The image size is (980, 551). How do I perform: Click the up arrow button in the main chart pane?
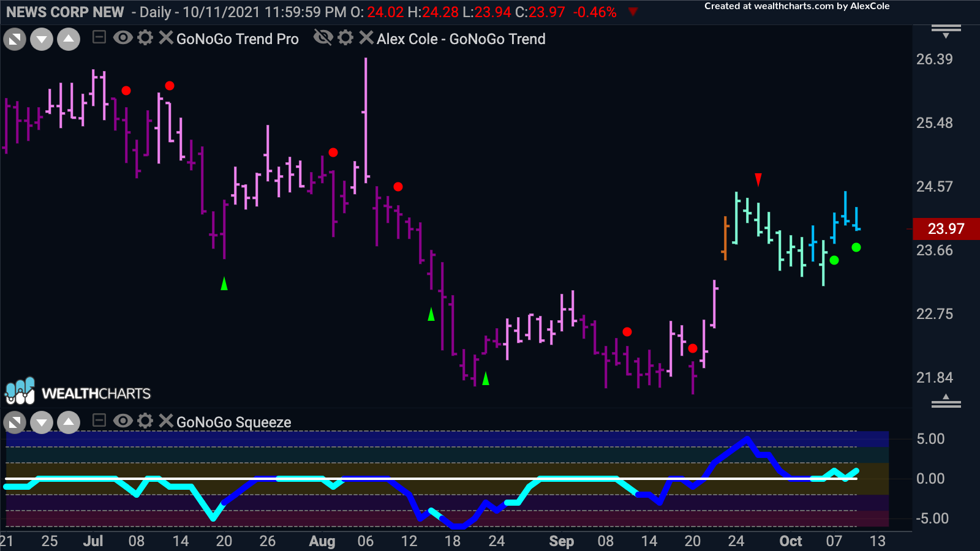tap(69, 40)
